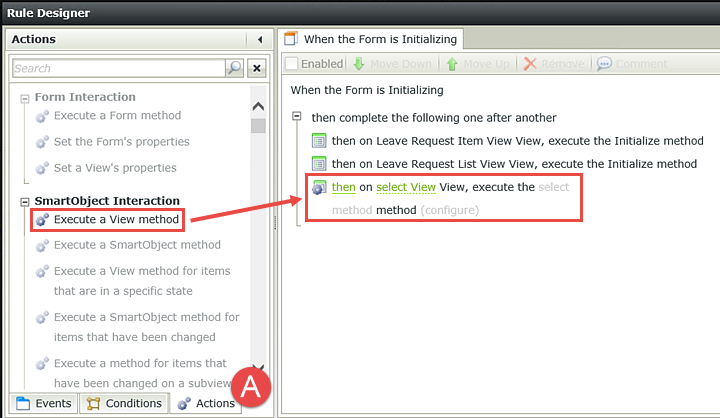Collapse the Actions panel arrow
This screenshot has height=418, width=720.
click(260, 40)
